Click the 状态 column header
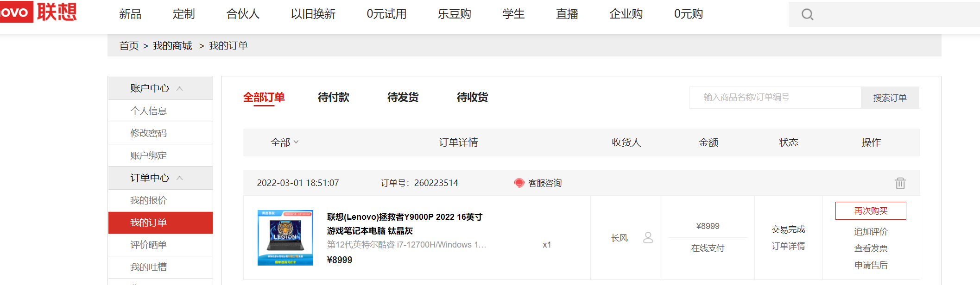Screen dimensions: 980x285 (789, 142)
